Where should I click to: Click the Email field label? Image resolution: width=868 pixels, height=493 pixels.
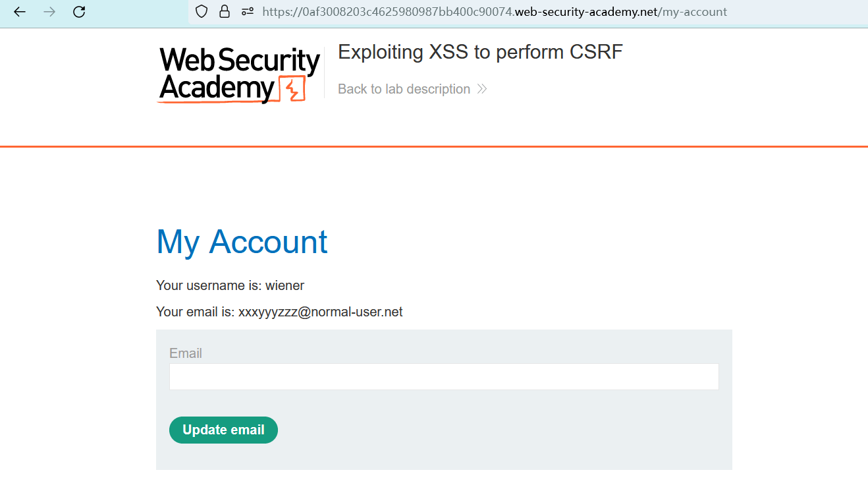tap(186, 353)
